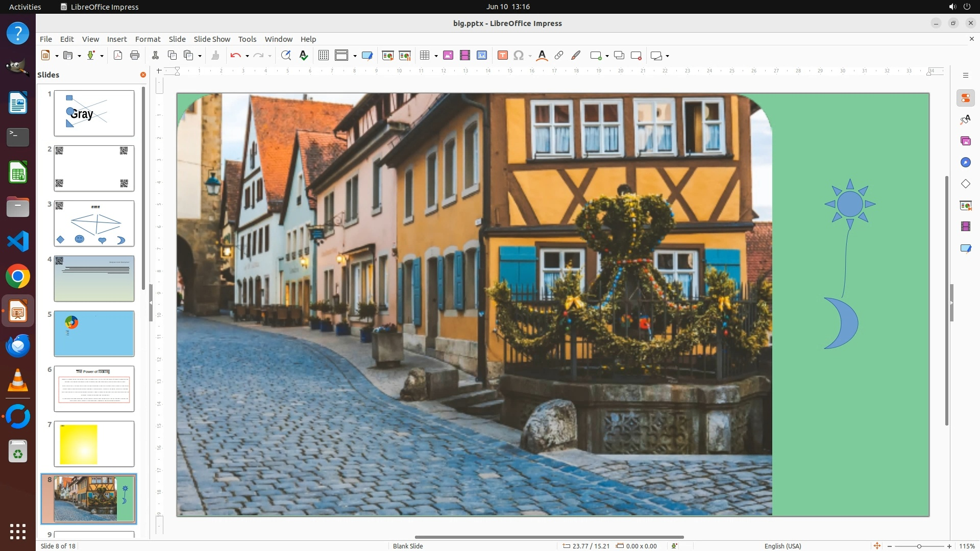Click English (USA) language in status bar
This screenshot has height=551, width=980.
point(782,546)
